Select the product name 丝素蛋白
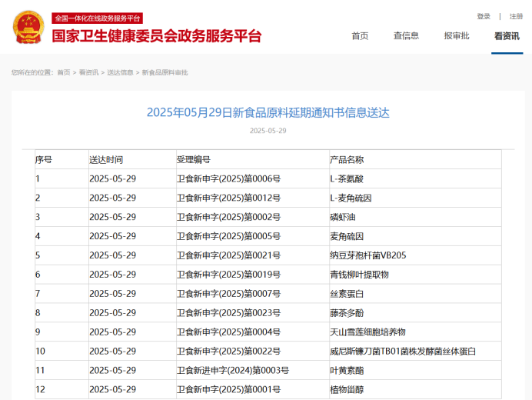This screenshot has height=400, width=532. click(x=347, y=294)
